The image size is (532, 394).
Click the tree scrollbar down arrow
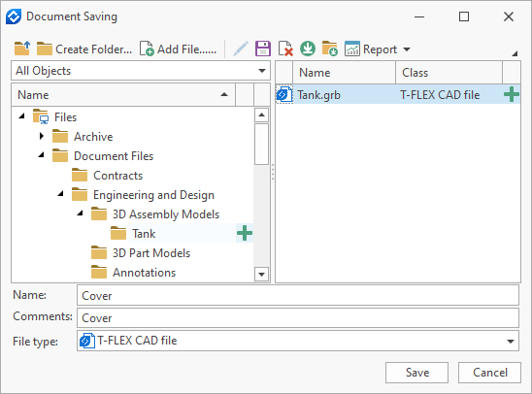pyautogui.click(x=261, y=274)
